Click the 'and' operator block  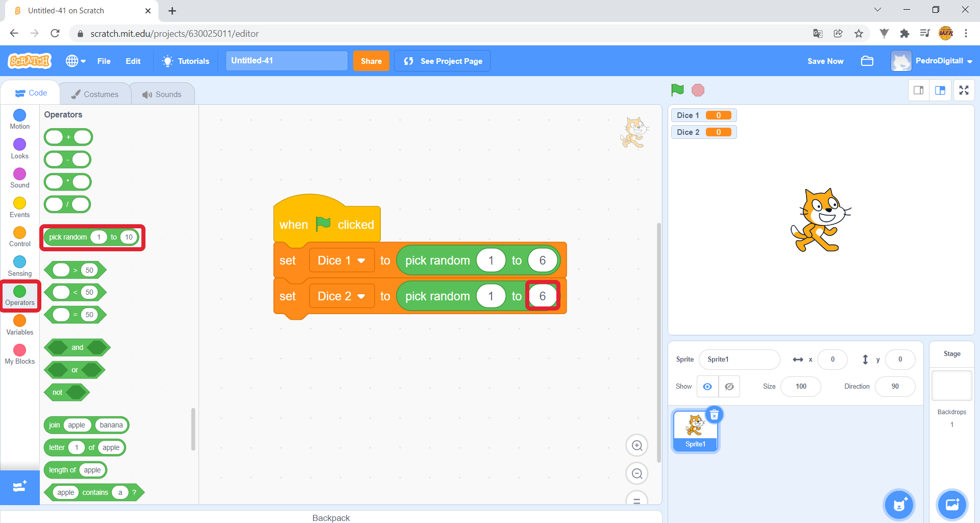coord(77,347)
